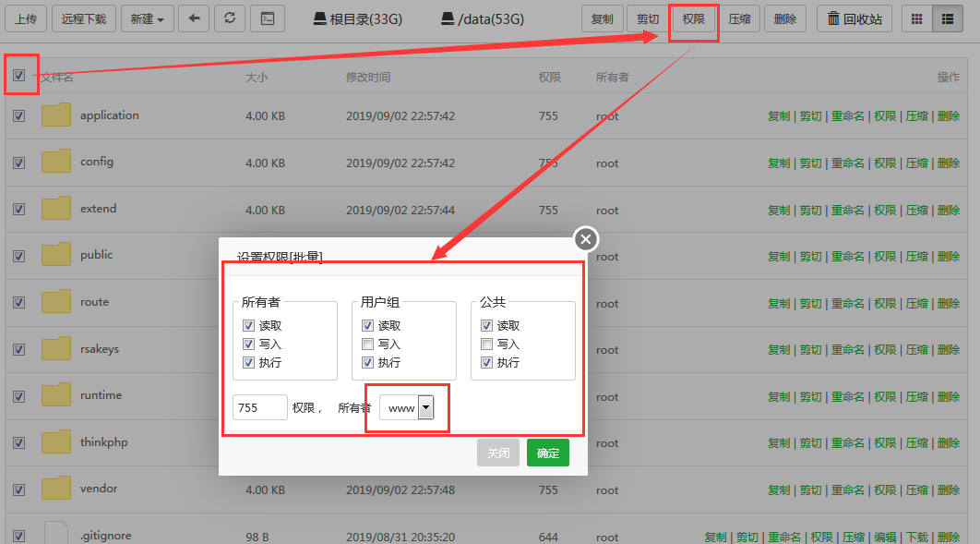Enable public 写入 (write) permission

[x=486, y=344]
